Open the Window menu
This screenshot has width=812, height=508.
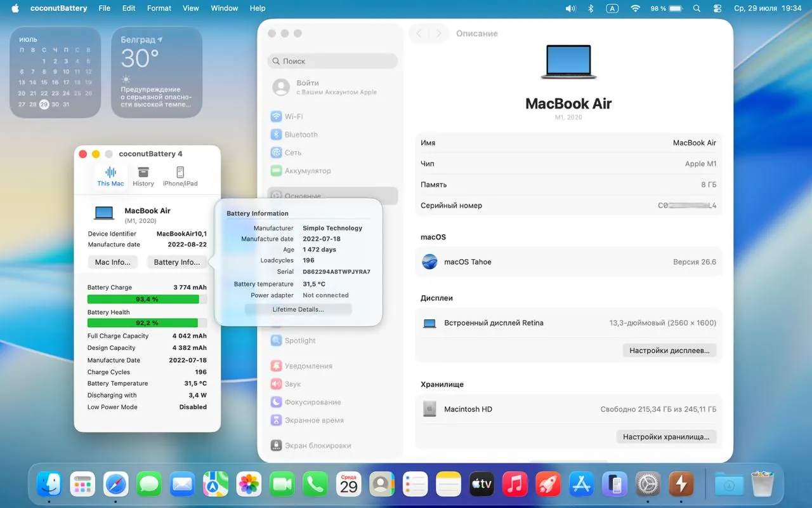[x=225, y=8]
